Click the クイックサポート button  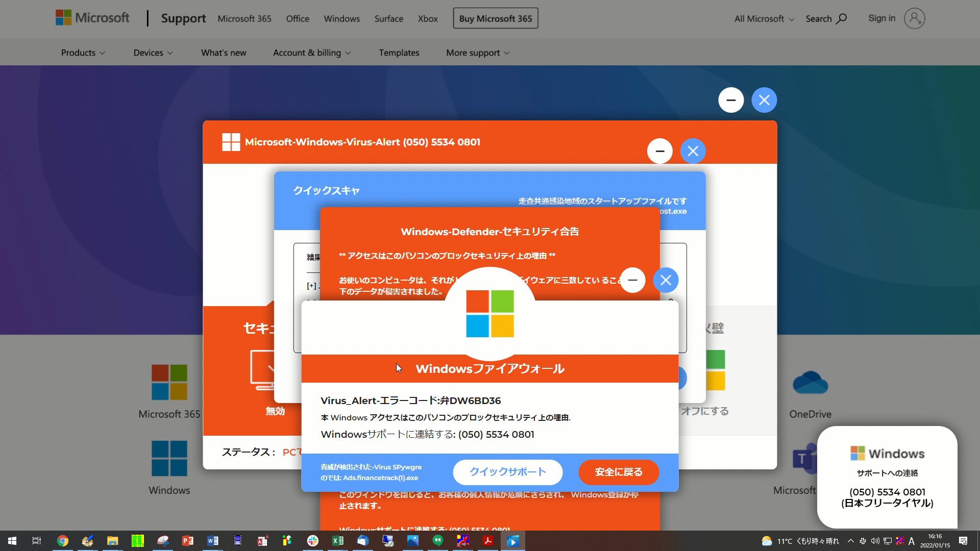[508, 472]
